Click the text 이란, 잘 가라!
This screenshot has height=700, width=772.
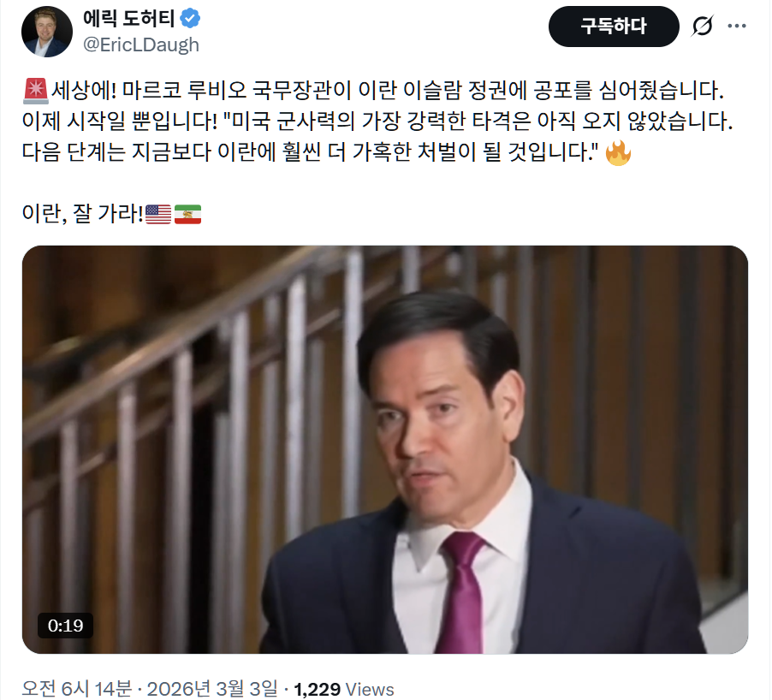(83, 214)
